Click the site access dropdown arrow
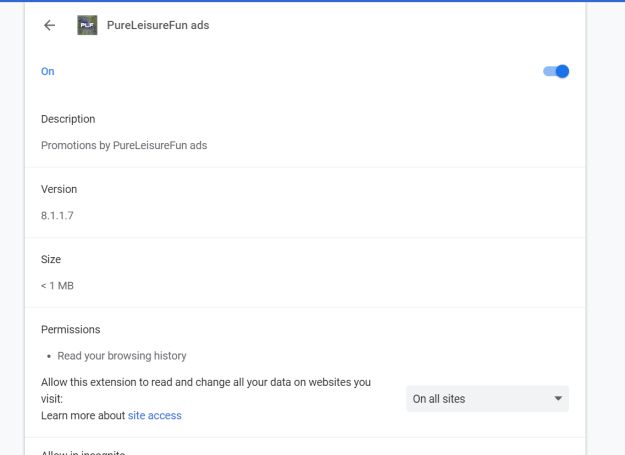 click(557, 399)
